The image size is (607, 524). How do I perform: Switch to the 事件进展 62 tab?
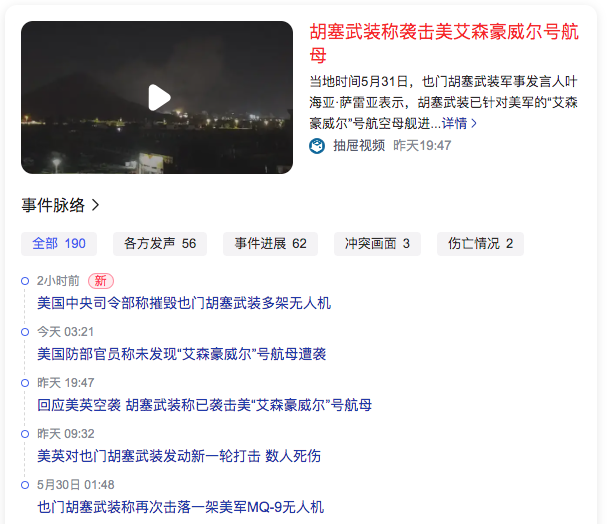click(270, 244)
